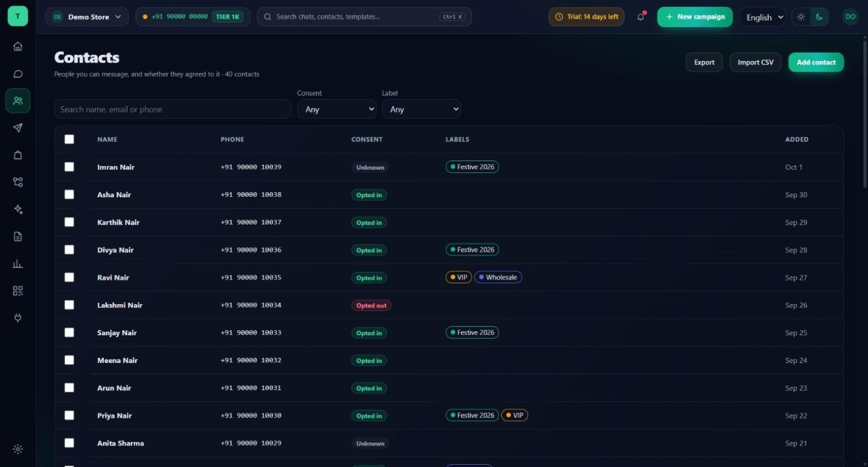The image size is (868, 467).
Task: Click the Opted out badge for Lakshmi Nair
Action: click(x=371, y=305)
